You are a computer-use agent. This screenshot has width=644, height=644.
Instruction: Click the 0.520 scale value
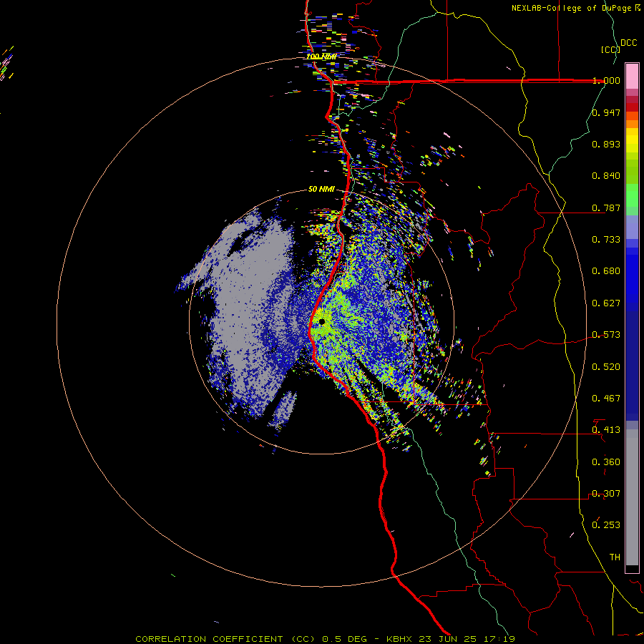point(606,367)
